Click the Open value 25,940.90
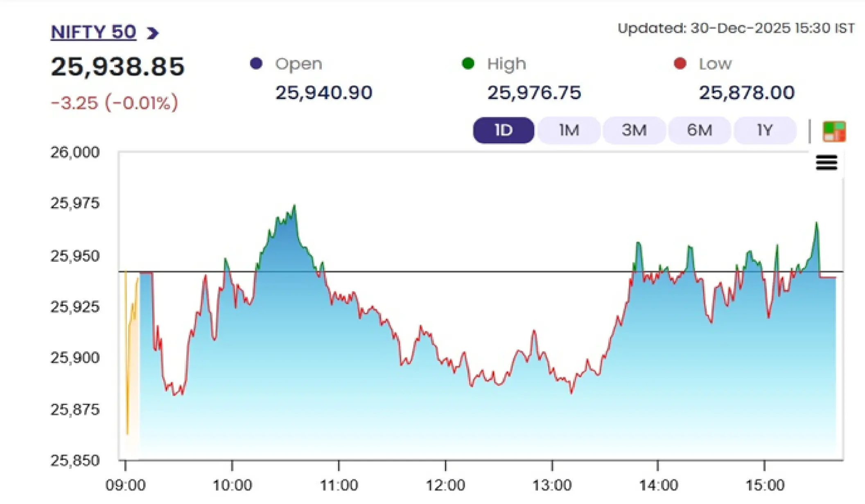This screenshot has height=504, width=865. tap(323, 93)
